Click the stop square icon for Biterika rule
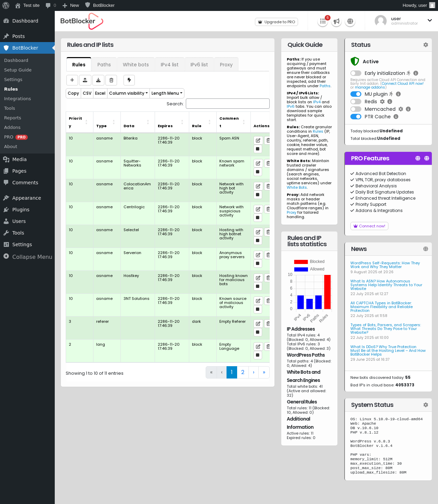Viewport: 438px width, 504px height. (258, 149)
